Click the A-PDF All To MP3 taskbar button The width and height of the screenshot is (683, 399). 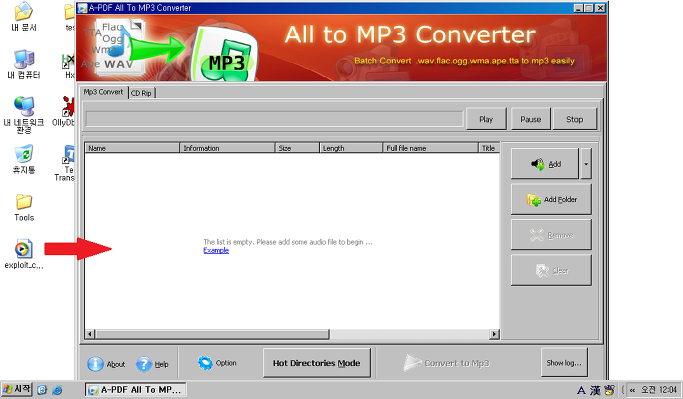[136, 389]
